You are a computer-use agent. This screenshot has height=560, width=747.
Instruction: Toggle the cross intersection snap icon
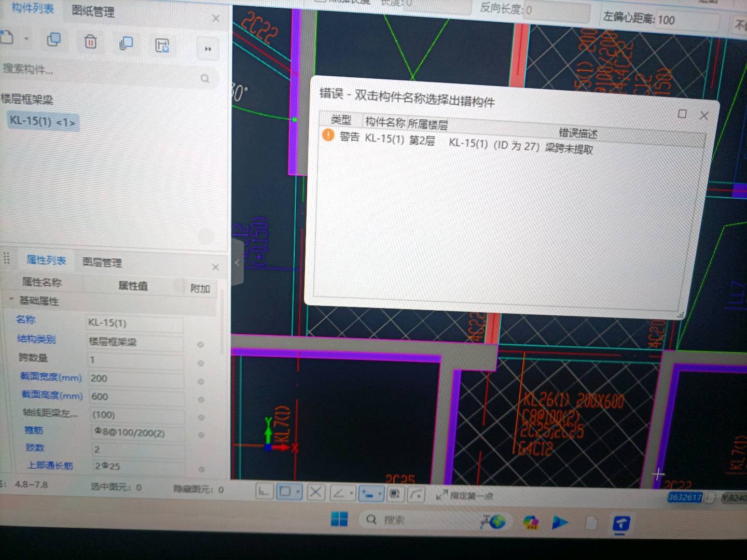click(x=315, y=492)
